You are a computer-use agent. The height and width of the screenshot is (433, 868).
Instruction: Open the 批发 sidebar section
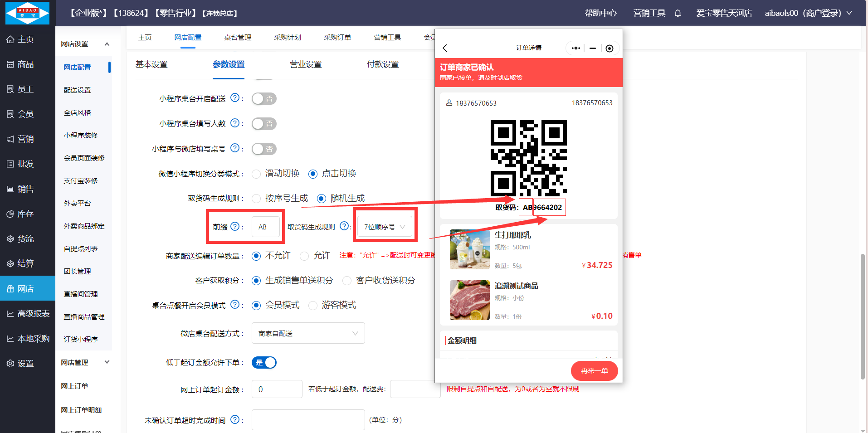point(27,164)
